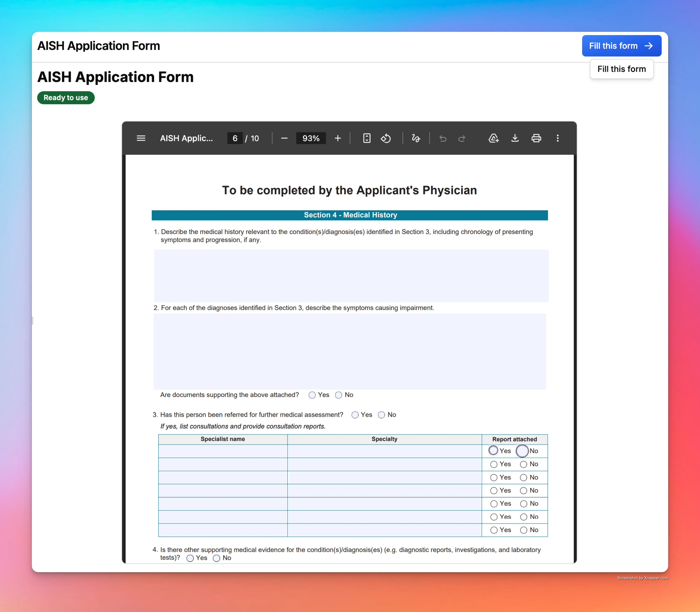Choose No for referred for further medical assessment
The image size is (700, 612).
382,415
